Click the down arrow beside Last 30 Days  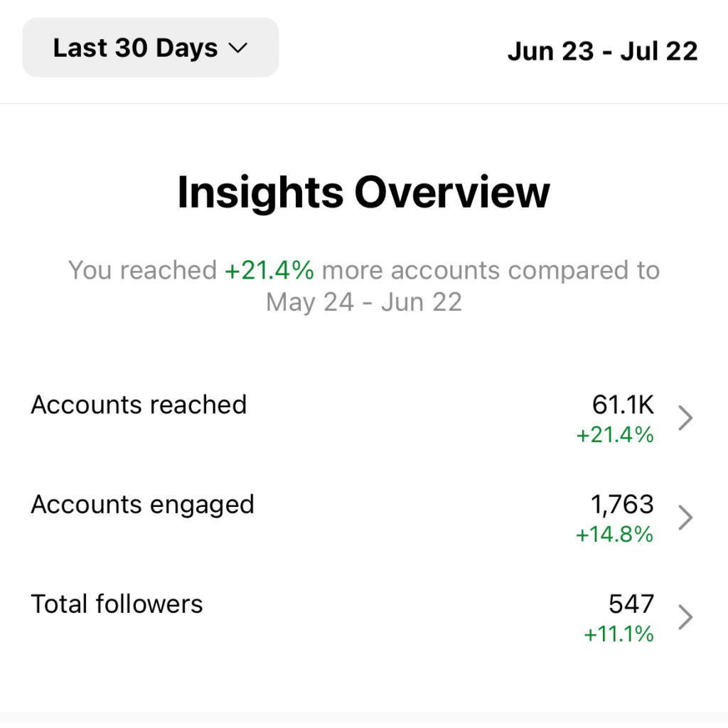click(x=237, y=48)
